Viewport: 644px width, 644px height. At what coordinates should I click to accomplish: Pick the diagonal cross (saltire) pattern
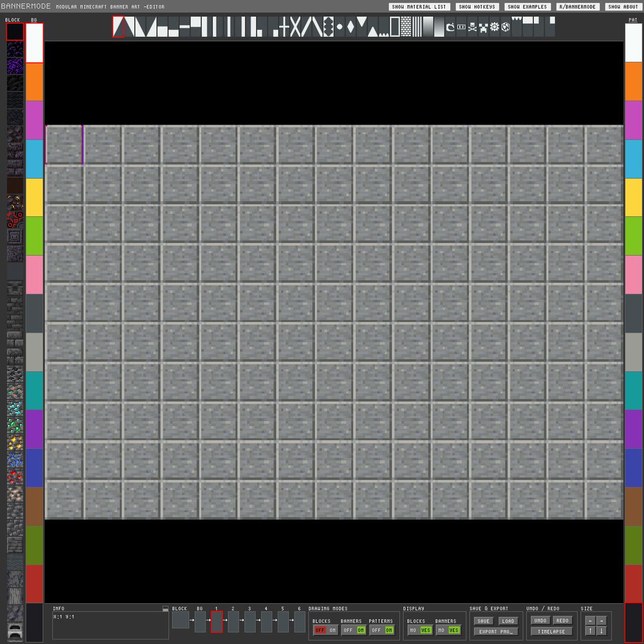click(295, 27)
